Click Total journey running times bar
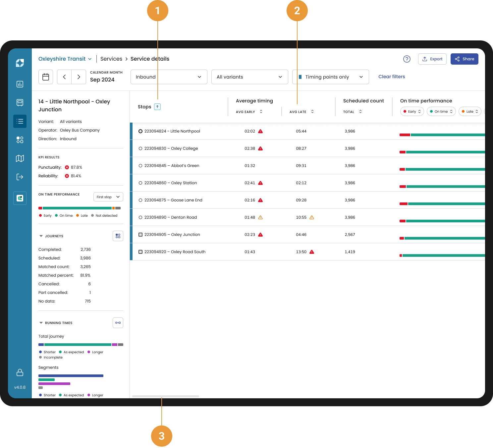 click(x=81, y=345)
